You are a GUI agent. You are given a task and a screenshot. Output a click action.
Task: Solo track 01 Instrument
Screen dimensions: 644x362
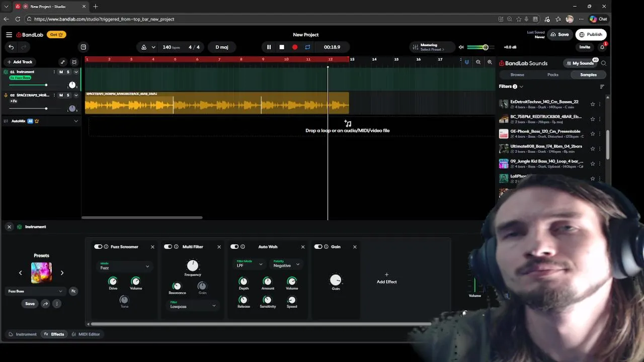pyautogui.click(x=68, y=72)
